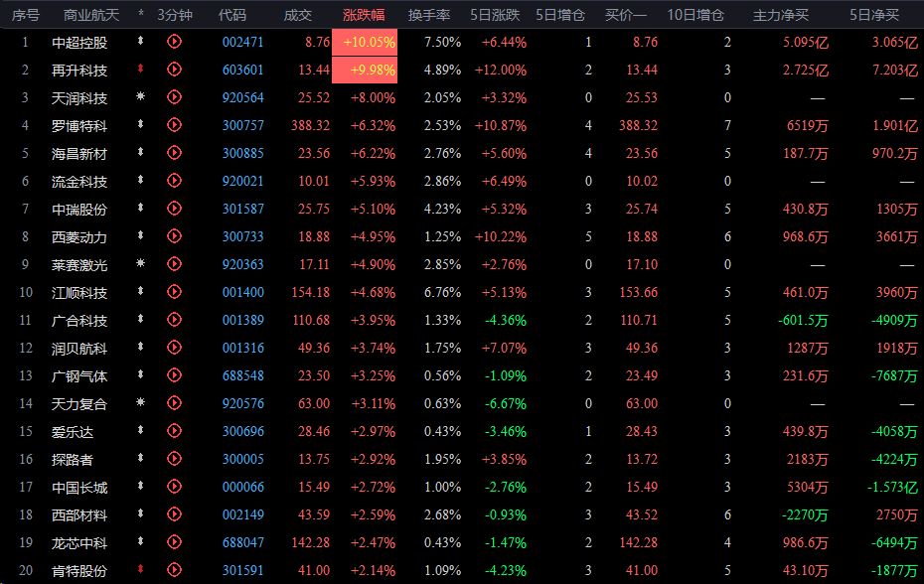The height and width of the screenshot is (584, 924).
Task: Click the 5日涨跌 column header
Action: 499,15
